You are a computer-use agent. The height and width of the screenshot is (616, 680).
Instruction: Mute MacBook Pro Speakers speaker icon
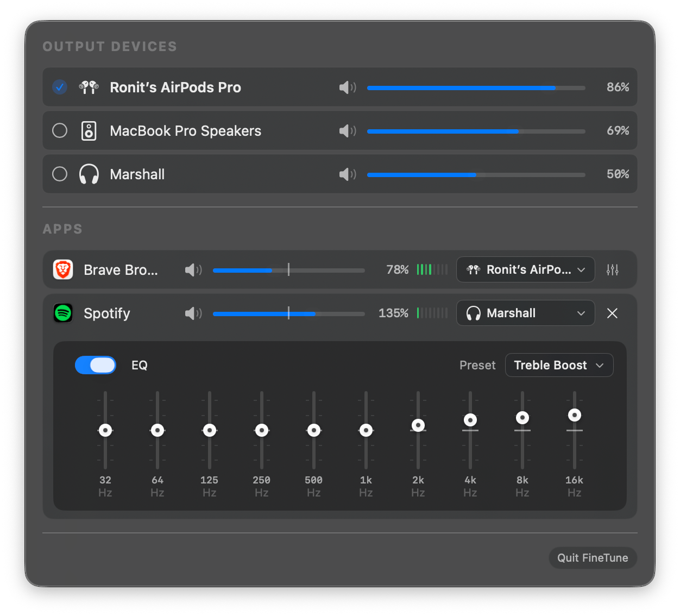point(348,131)
